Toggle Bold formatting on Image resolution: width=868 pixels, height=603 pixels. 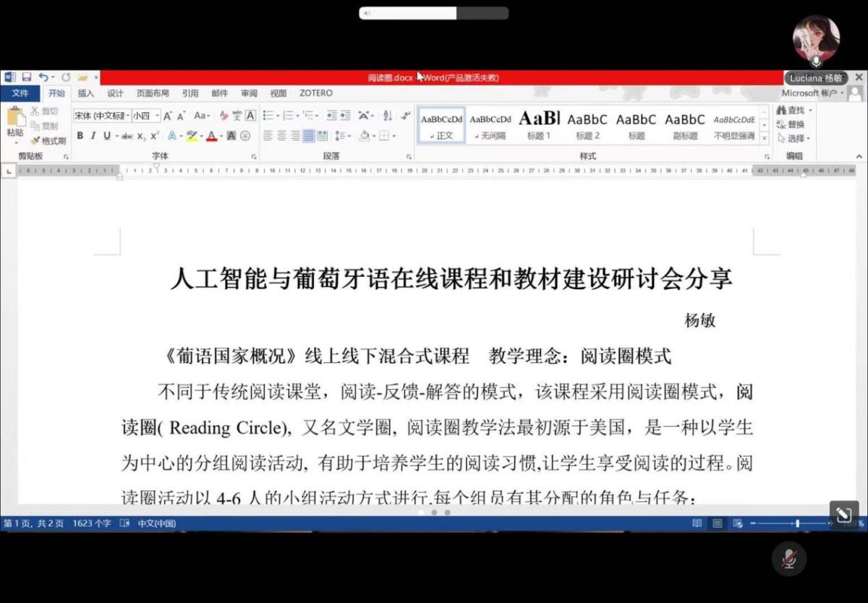[80, 136]
